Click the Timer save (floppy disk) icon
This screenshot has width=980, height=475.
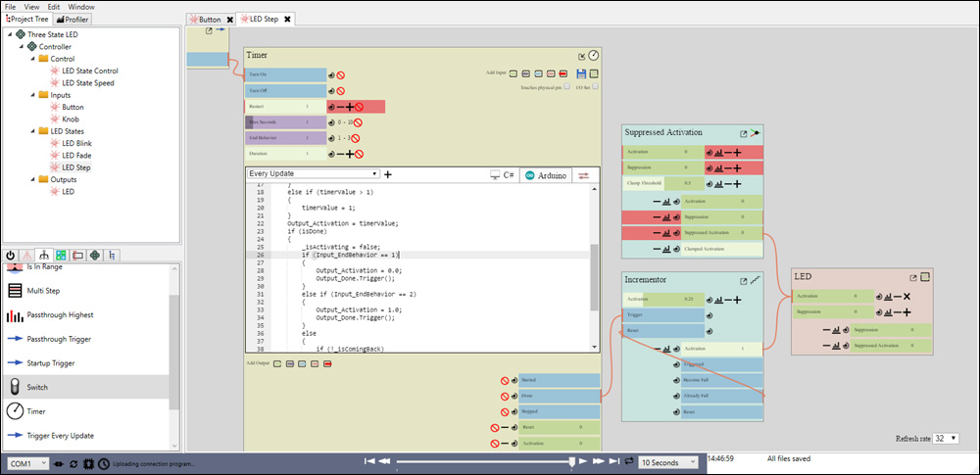click(x=582, y=73)
